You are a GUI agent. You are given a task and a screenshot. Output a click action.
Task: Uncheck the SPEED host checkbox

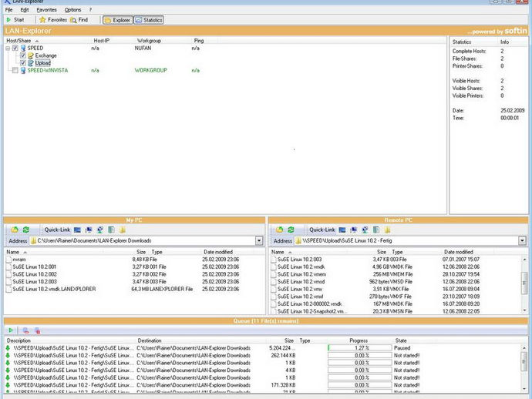(x=15, y=48)
